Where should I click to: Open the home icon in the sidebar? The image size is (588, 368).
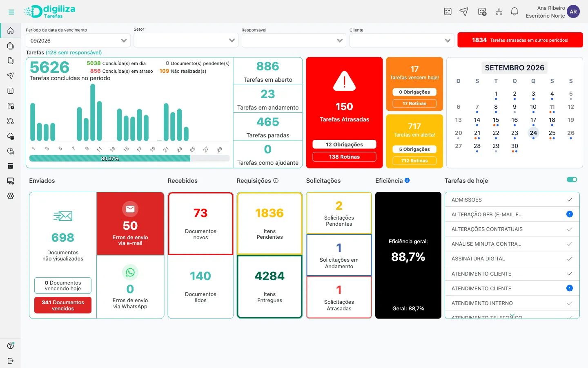[11, 31]
